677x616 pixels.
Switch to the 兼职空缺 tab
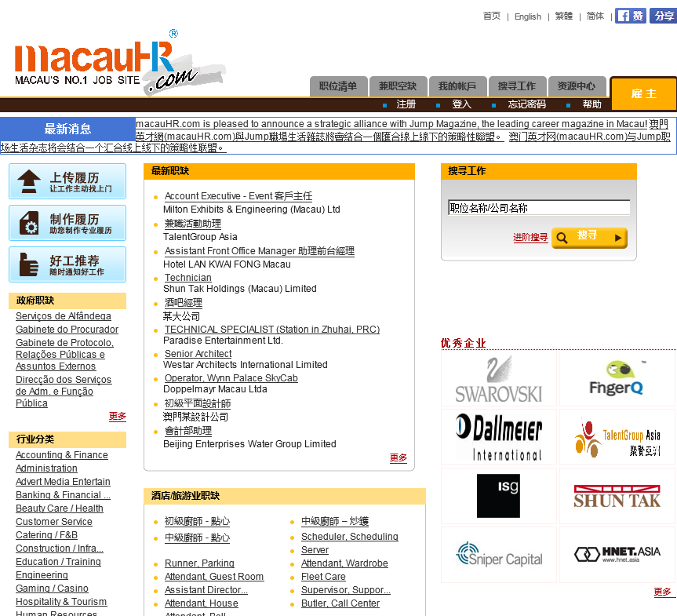pyautogui.click(x=398, y=86)
